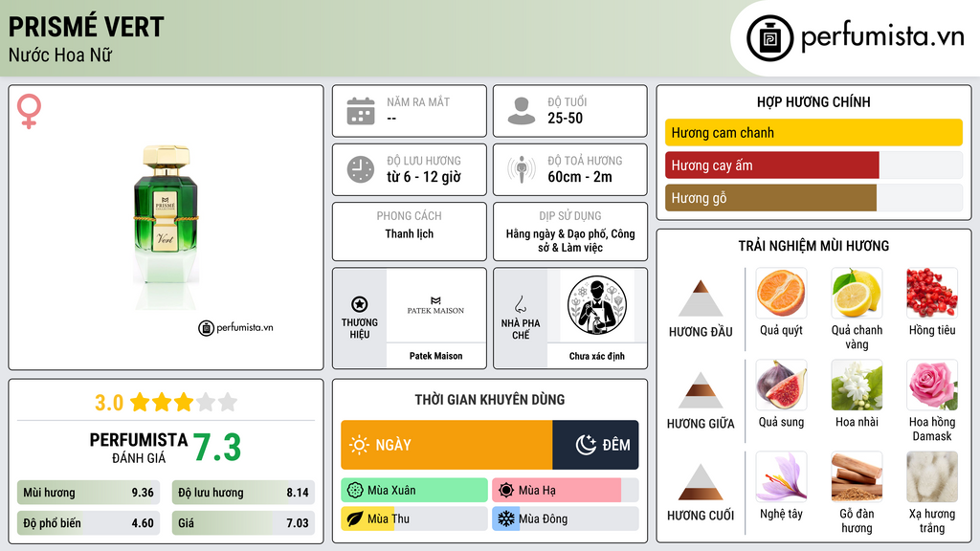
Task: Click the Nước Hoa Nữ subtitle
Action: pos(60,55)
